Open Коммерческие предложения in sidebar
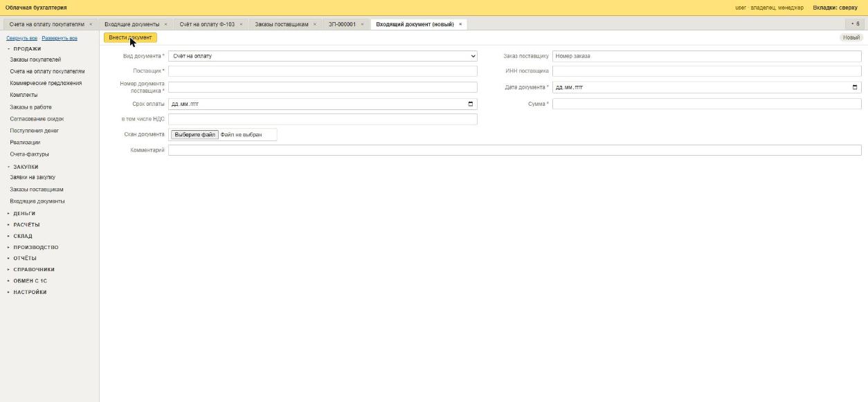The height and width of the screenshot is (402, 868). point(46,83)
